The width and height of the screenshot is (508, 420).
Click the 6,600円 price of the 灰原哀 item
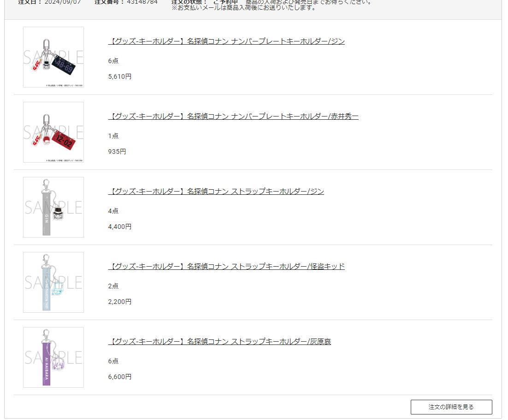click(120, 377)
